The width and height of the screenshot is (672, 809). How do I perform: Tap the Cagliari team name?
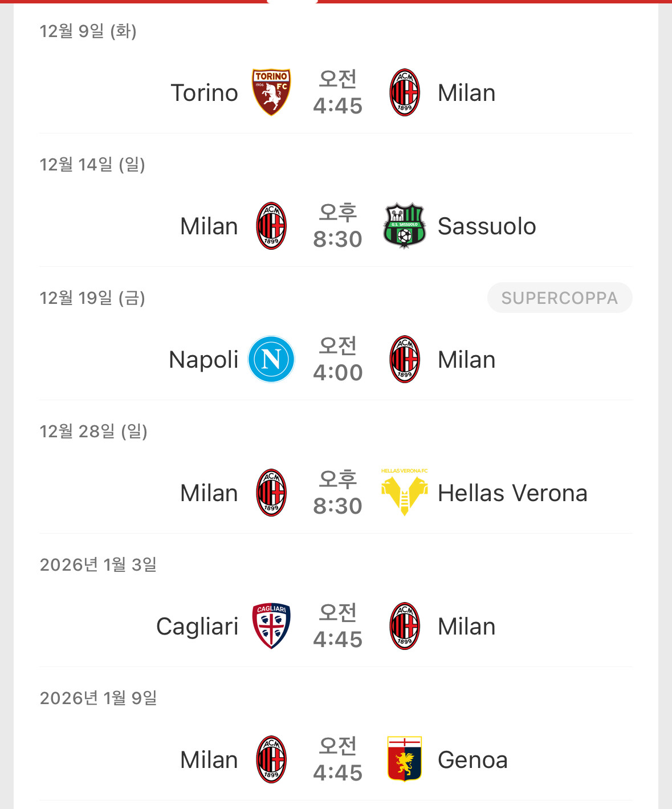coord(197,627)
